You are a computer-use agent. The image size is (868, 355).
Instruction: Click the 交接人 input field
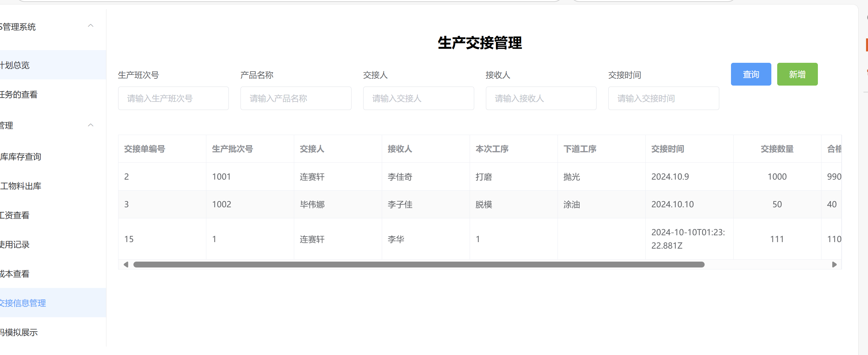[418, 98]
